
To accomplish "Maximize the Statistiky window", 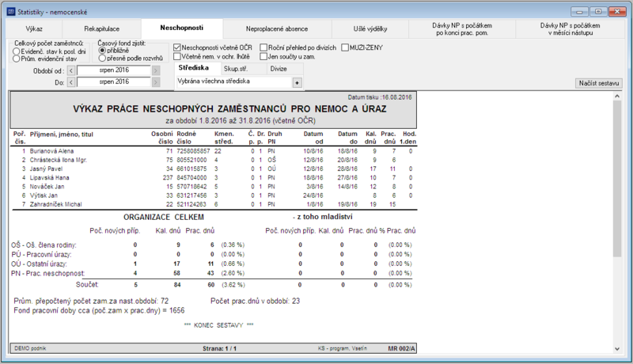I will (x=598, y=12).
